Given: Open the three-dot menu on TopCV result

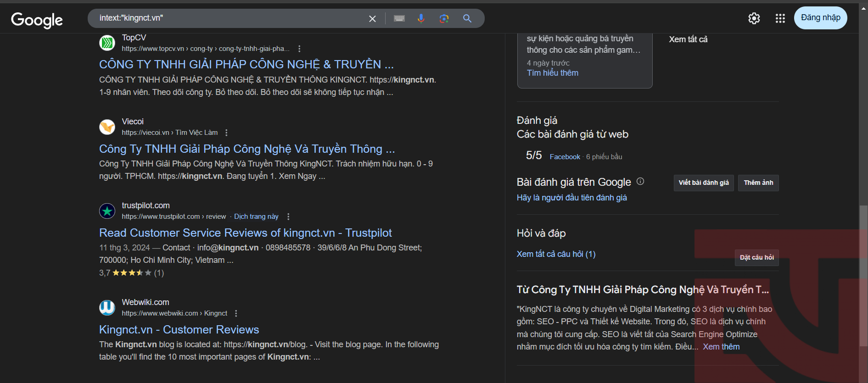Looking at the screenshot, I should (x=299, y=49).
